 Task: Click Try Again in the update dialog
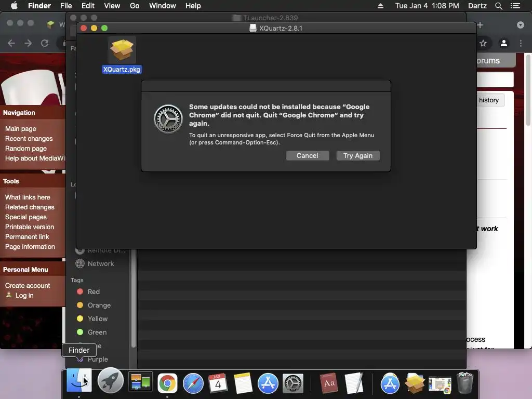357,155
